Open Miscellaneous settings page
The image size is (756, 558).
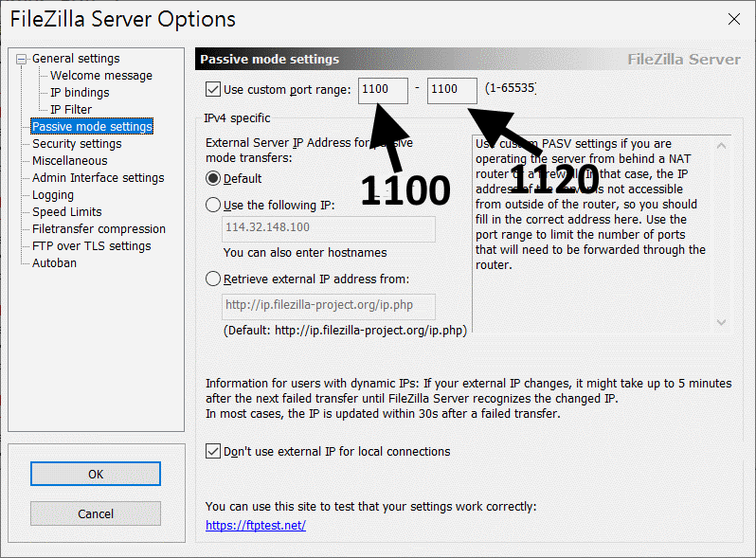(70, 161)
